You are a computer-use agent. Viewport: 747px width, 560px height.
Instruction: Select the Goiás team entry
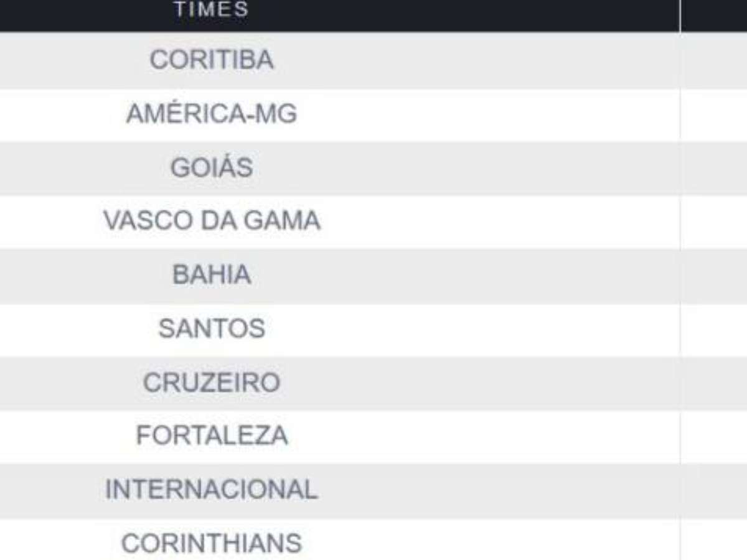212,168
